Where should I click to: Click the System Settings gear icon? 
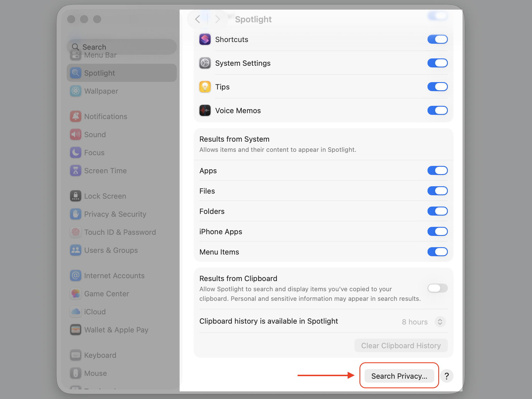coord(205,63)
